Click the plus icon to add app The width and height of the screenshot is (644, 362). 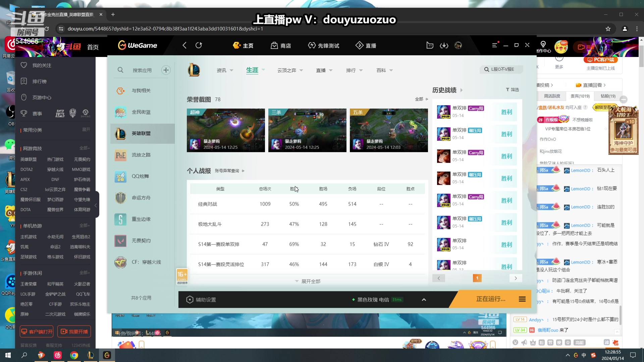pos(166,70)
